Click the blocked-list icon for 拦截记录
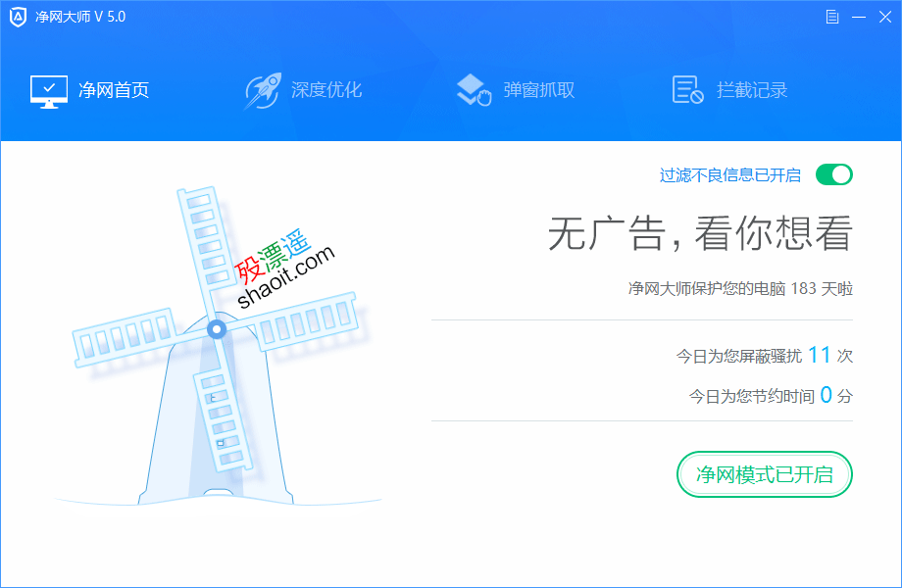902x588 pixels. click(687, 91)
